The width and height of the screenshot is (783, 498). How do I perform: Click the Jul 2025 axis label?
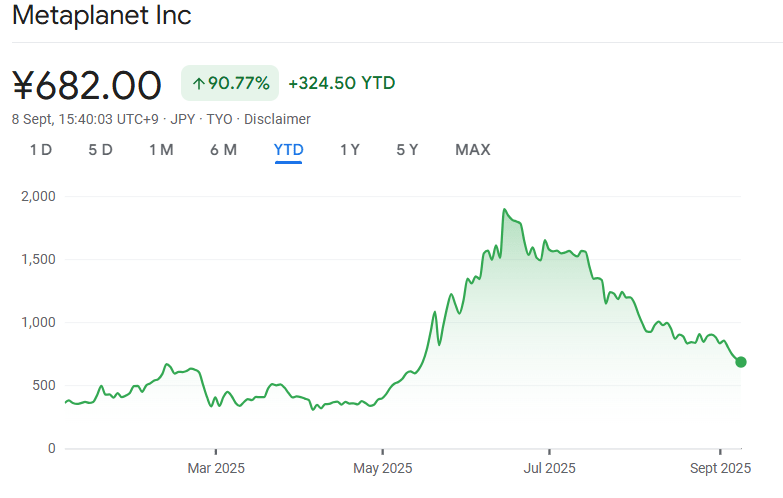coord(549,467)
